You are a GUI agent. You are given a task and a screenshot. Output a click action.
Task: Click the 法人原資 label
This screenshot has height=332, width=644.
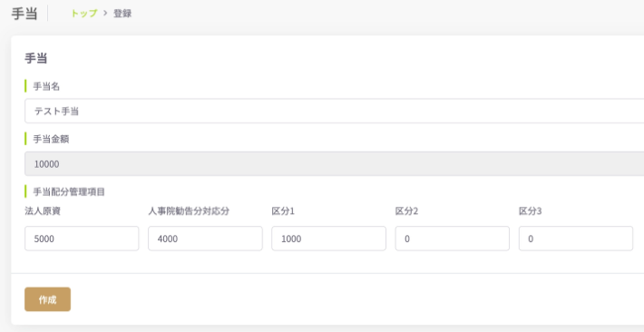(x=43, y=211)
